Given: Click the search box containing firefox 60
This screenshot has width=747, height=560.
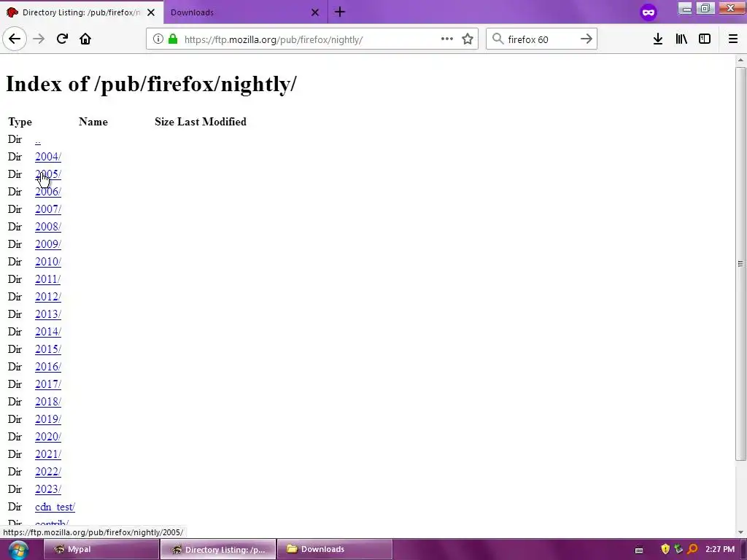Looking at the screenshot, I should (541, 39).
